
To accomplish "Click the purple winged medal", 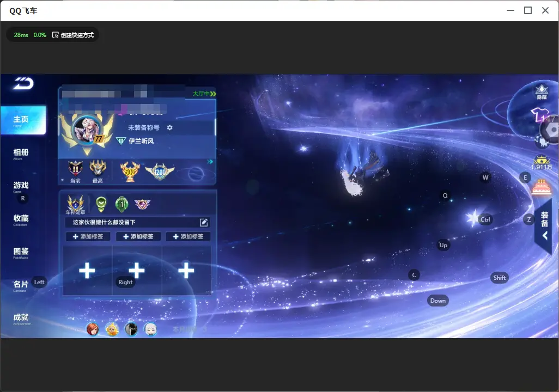I will pos(142,204).
